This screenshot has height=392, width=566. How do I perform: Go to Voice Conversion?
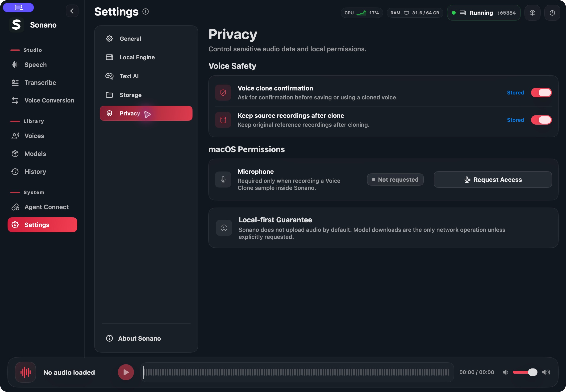pyautogui.click(x=42, y=100)
